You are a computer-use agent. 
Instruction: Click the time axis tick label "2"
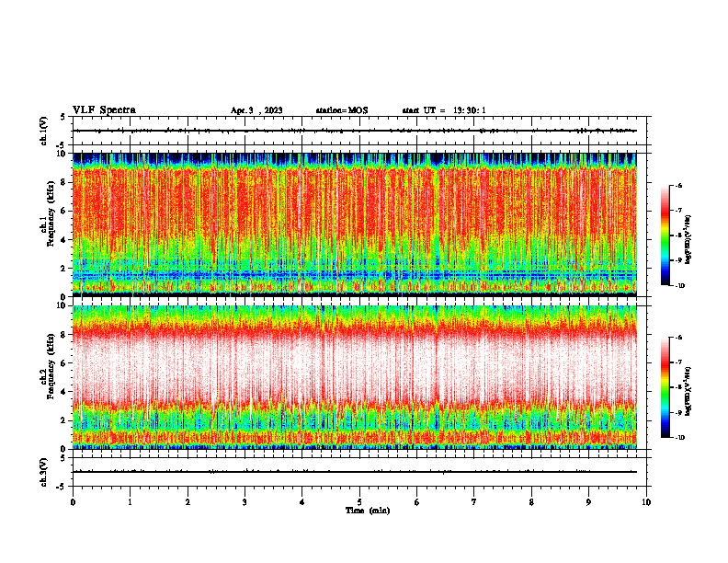(188, 502)
